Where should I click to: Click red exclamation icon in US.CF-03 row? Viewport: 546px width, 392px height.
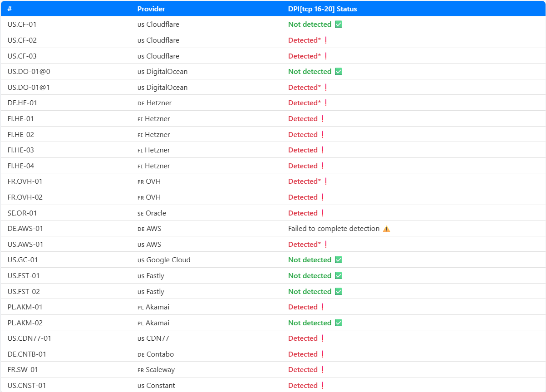pos(326,56)
